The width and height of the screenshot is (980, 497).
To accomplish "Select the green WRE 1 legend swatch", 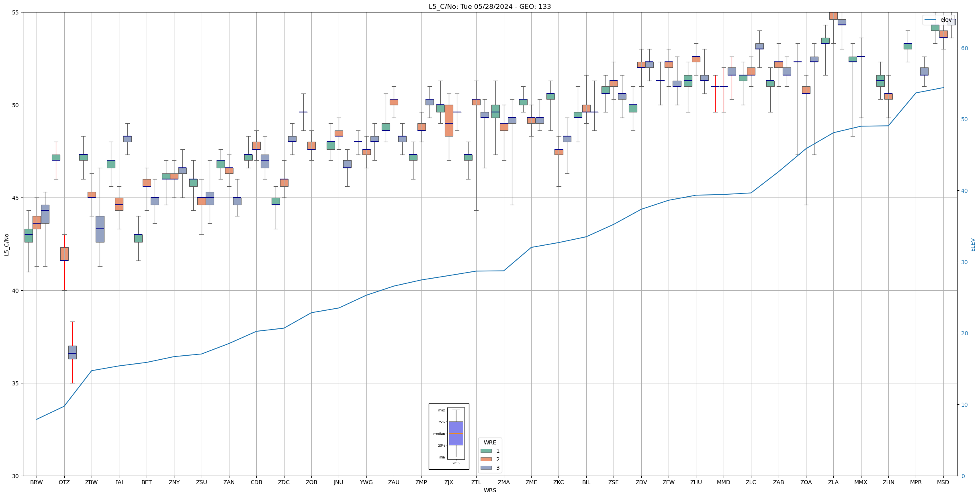I will click(486, 451).
